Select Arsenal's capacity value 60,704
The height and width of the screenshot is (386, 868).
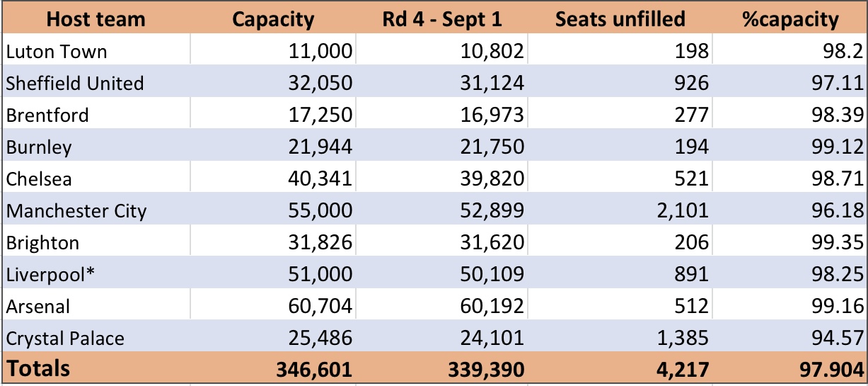click(x=272, y=307)
